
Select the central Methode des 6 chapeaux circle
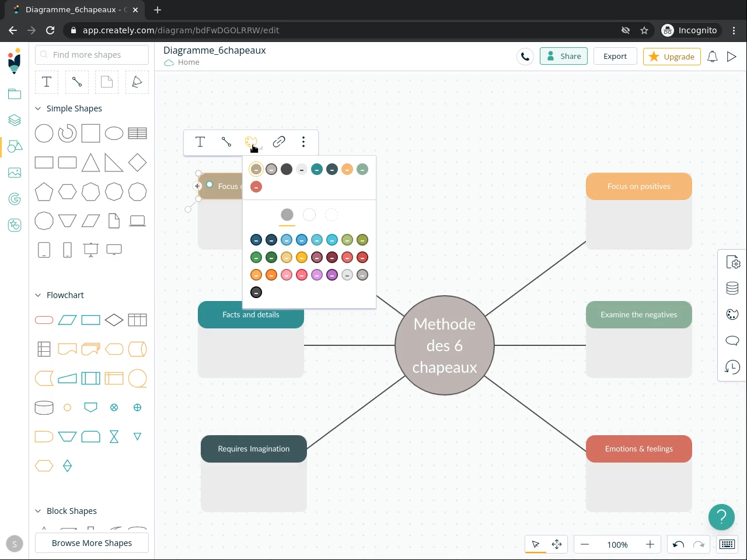445,345
